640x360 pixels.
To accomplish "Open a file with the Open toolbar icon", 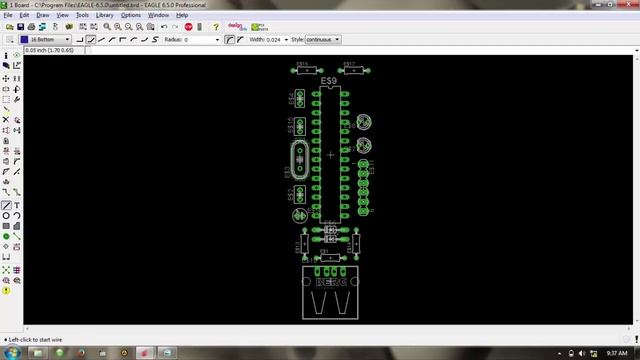I will (10, 27).
